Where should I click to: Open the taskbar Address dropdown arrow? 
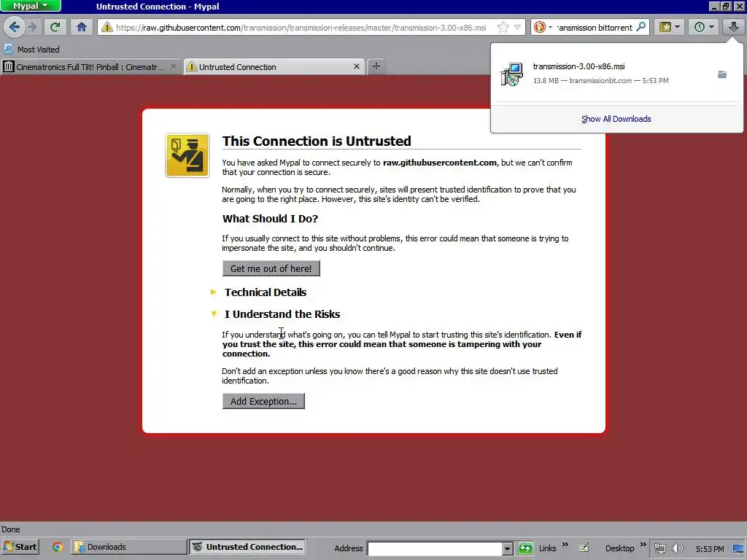508,548
